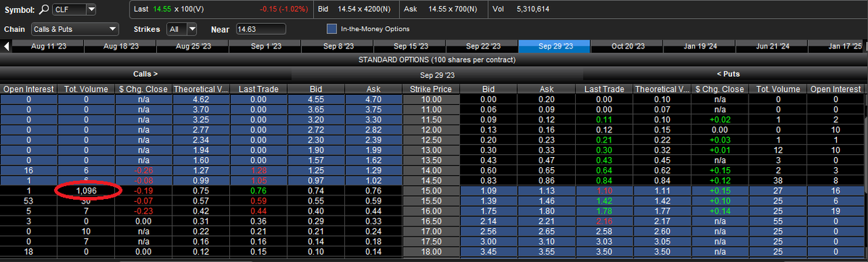Click the Strike Price column header

click(430, 89)
